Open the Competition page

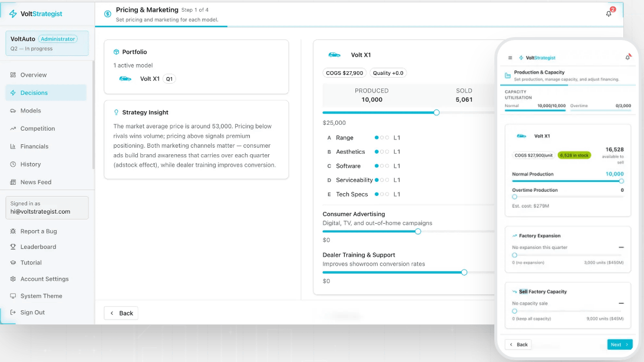[x=37, y=128]
